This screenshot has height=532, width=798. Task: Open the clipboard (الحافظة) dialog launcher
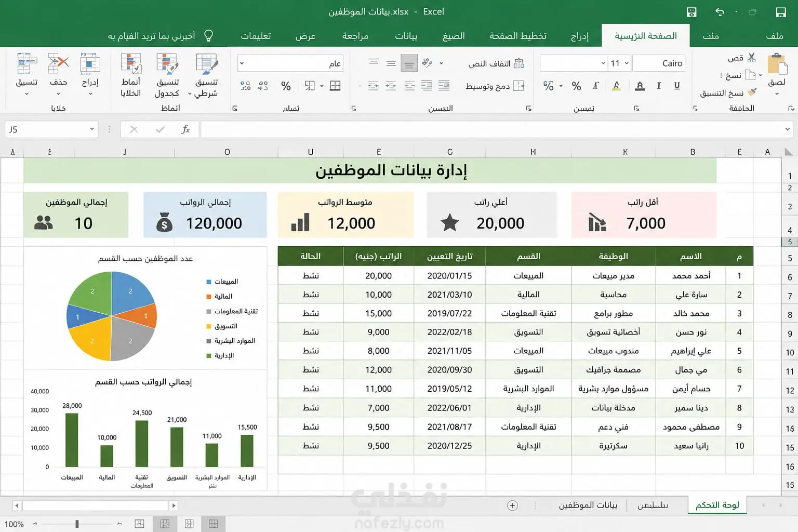pos(695,109)
